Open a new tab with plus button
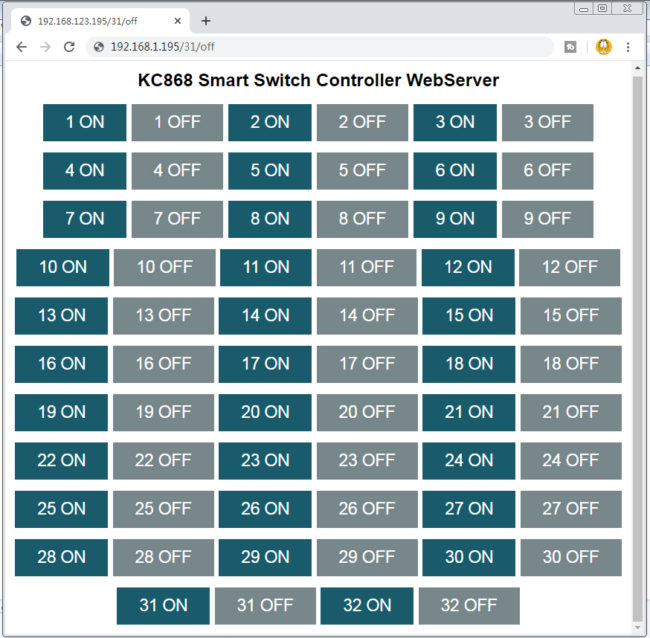 206,21
